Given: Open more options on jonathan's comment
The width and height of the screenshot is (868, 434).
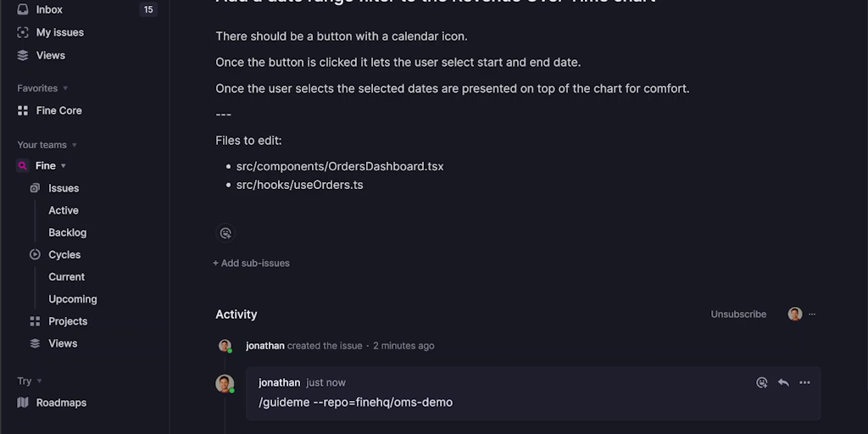Looking at the screenshot, I should click(x=804, y=382).
